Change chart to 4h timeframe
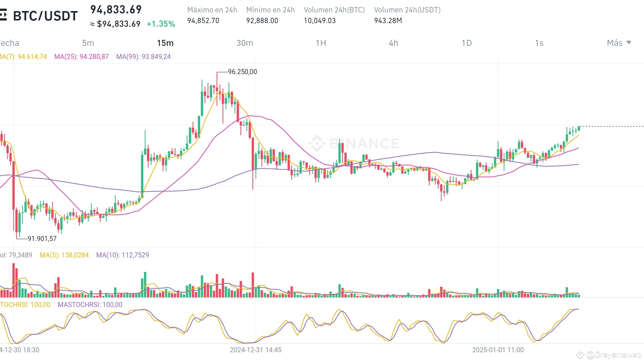The image size is (644, 362). (393, 43)
